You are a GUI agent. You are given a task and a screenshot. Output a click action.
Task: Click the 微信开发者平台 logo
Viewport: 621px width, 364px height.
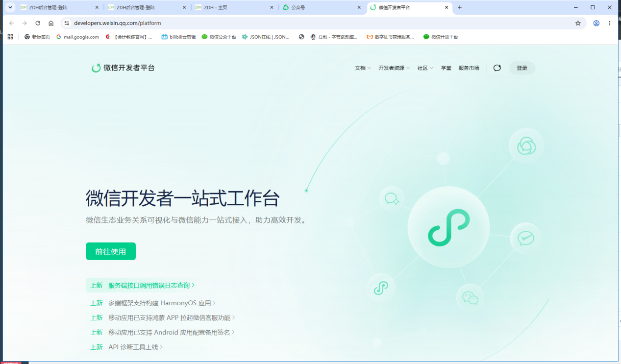(123, 68)
